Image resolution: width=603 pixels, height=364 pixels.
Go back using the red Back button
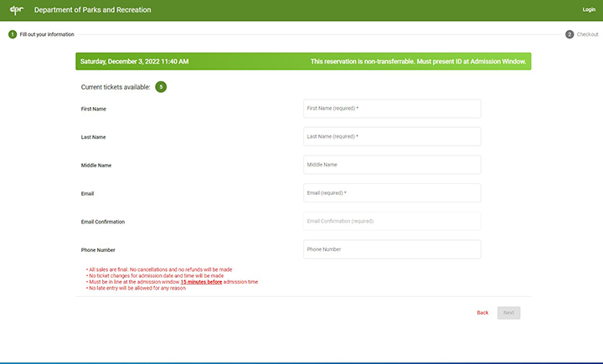click(x=482, y=312)
